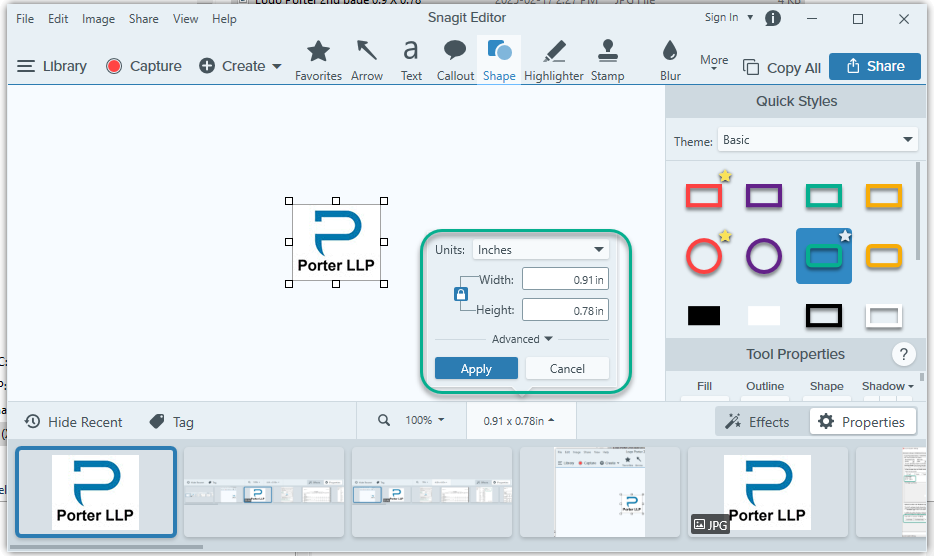The image size is (934, 556).
Task: Select the Callout tool
Action: [x=455, y=60]
